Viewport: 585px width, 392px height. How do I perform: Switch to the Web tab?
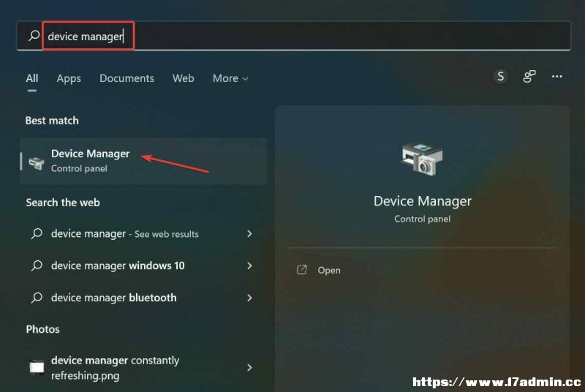[184, 78]
